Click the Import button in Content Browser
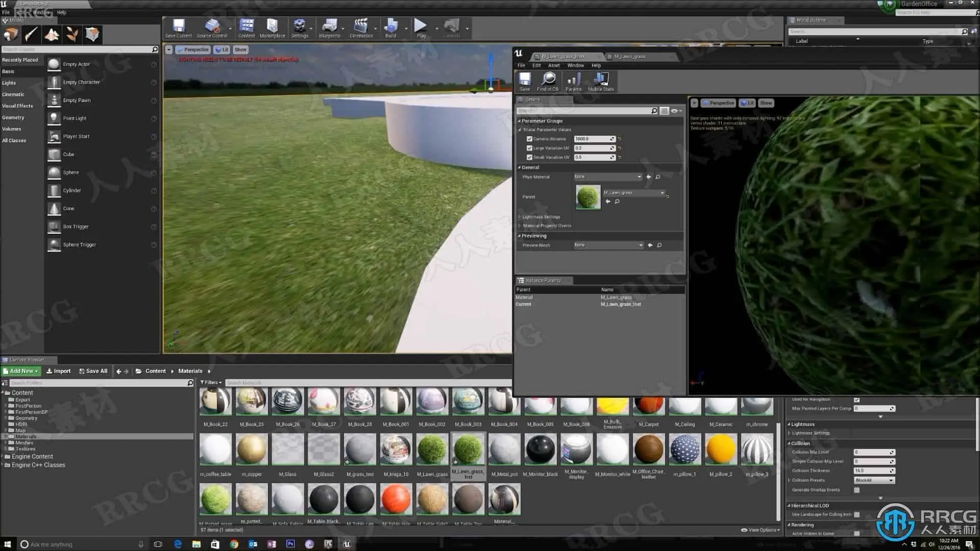Image resolution: width=980 pixels, height=551 pixels. [x=59, y=371]
